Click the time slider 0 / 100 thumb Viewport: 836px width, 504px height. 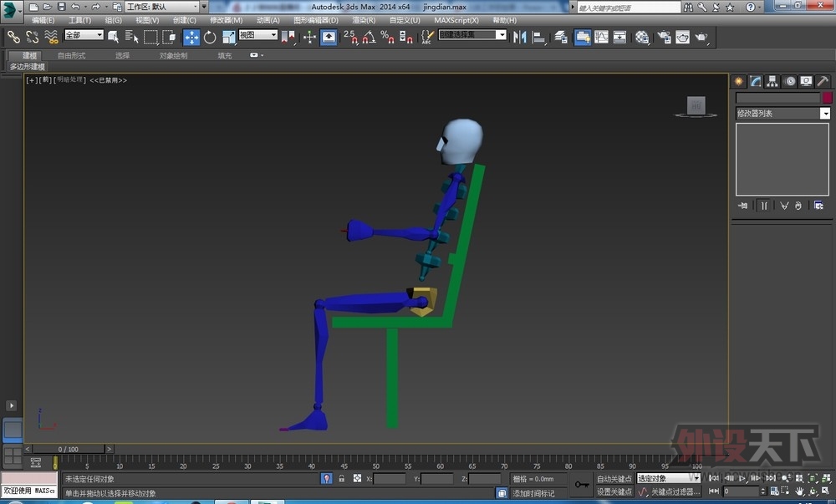(69, 449)
